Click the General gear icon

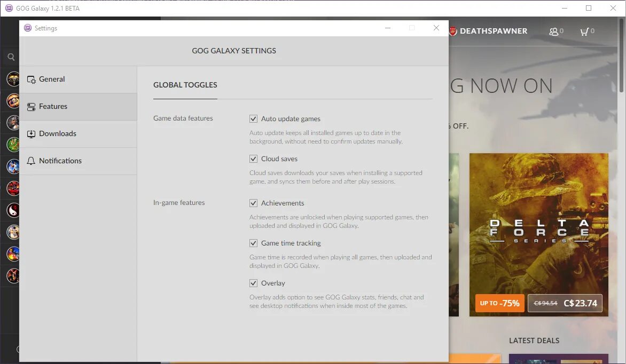[x=31, y=80]
